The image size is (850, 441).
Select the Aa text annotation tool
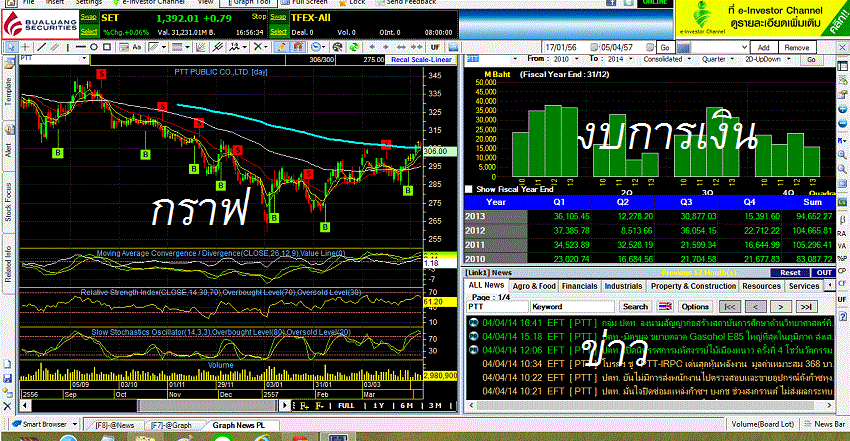pyautogui.click(x=137, y=47)
